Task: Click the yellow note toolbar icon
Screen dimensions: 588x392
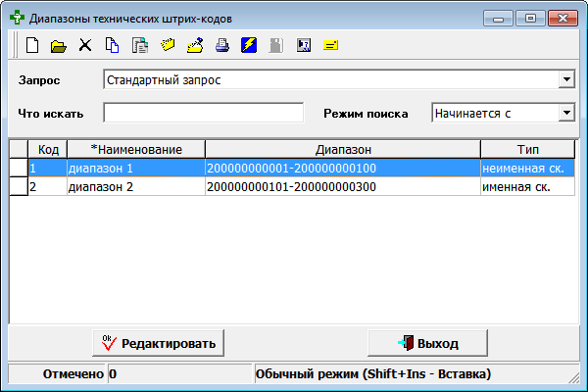Action: tap(331, 45)
